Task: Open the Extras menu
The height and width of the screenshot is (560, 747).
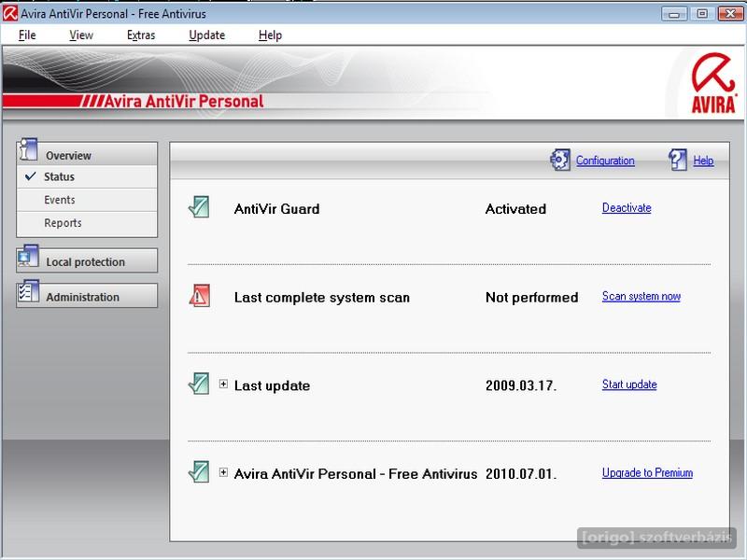Action: pos(141,35)
